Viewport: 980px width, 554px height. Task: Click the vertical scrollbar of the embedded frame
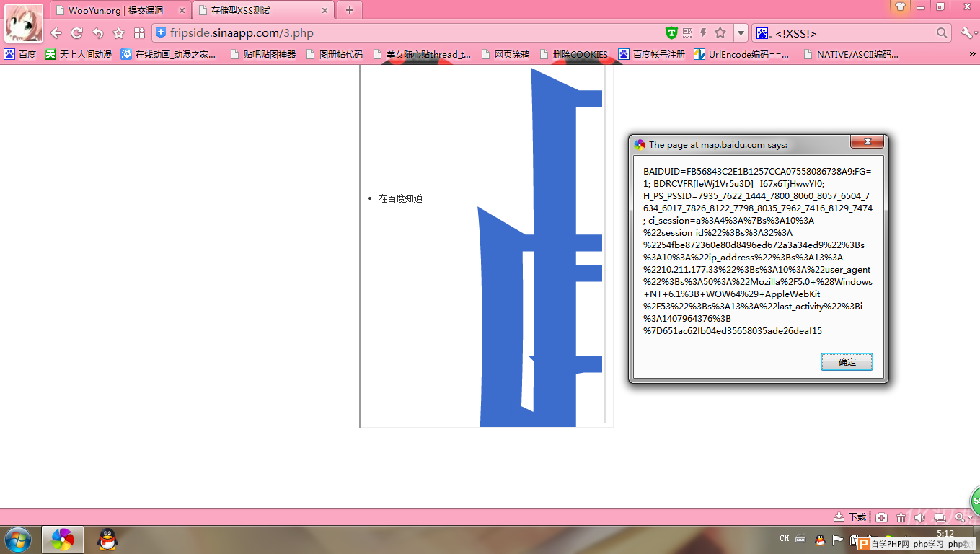point(605,245)
